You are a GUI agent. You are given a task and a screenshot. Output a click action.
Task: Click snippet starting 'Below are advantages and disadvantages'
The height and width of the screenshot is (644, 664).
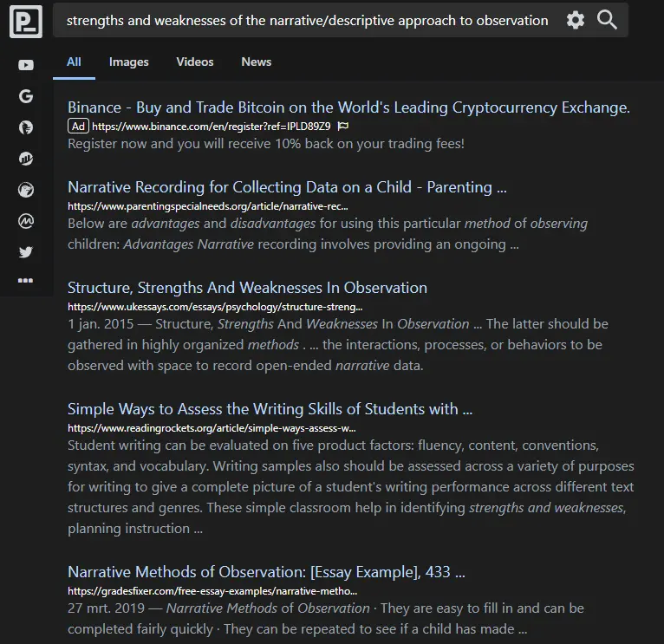[328, 234]
